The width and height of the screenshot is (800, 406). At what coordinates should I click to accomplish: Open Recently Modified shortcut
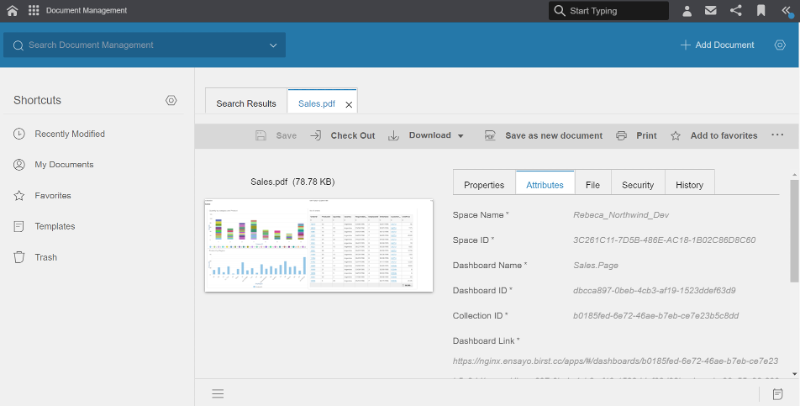[x=69, y=134]
